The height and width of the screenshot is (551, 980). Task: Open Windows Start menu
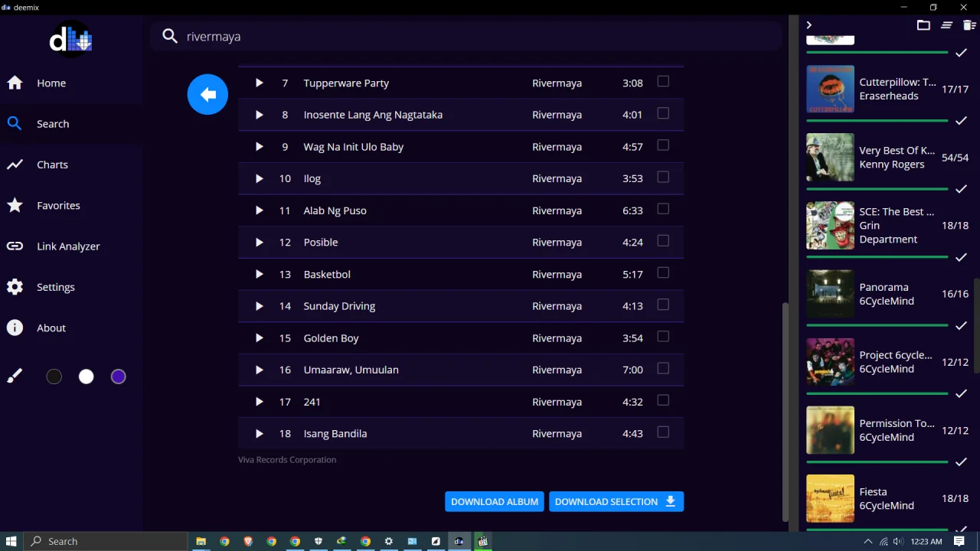[x=12, y=541]
